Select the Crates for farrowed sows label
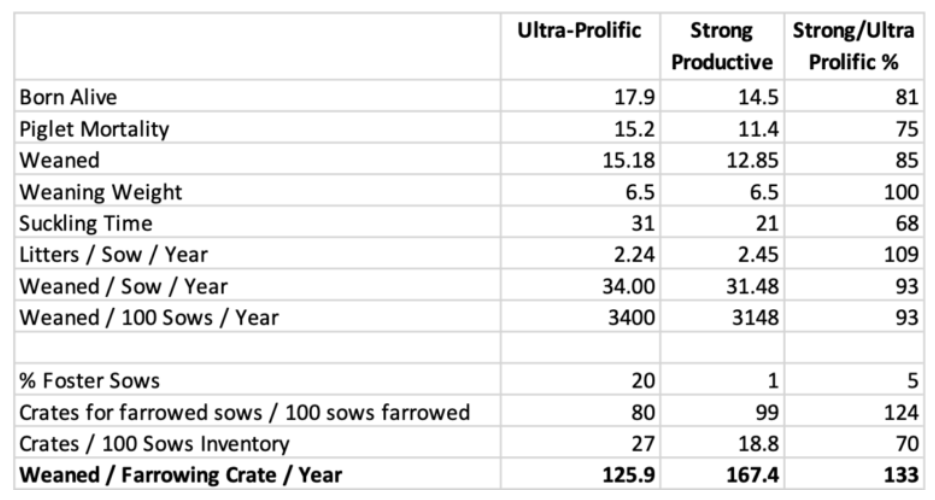935x500 pixels. point(244,412)
